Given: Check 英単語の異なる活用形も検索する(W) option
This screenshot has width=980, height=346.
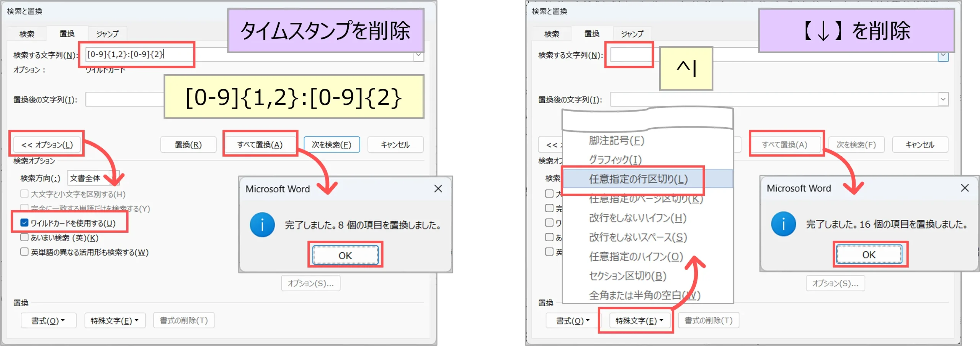Looking at the screenshot, I should (x=24, y=252).
